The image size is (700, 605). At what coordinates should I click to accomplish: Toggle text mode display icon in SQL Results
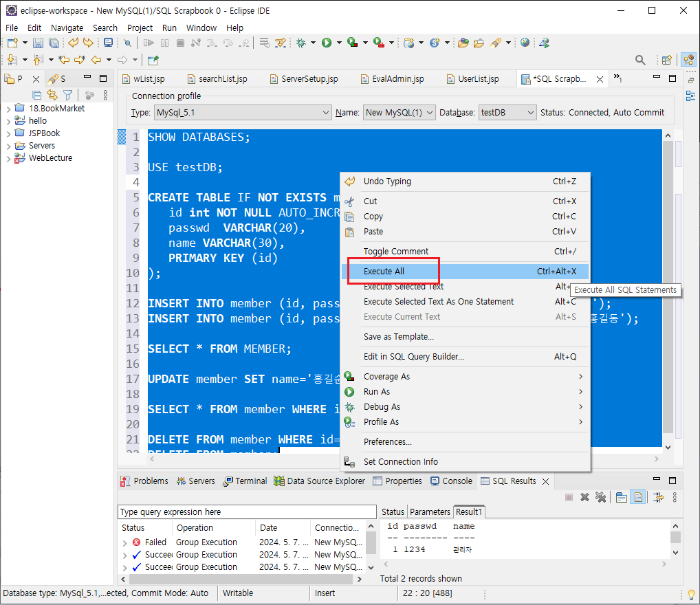point(639,497)
